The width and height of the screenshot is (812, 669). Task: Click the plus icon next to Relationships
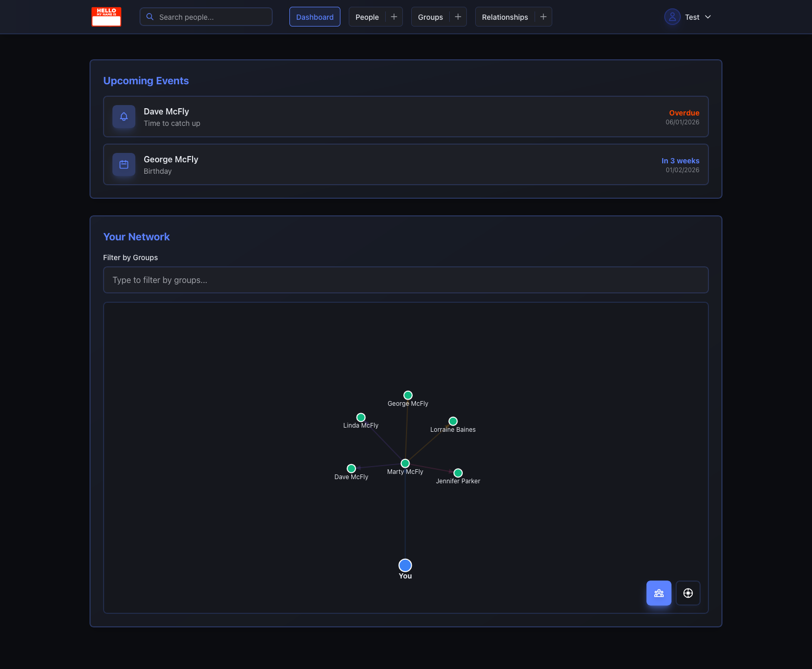click(x=543, y=17)
